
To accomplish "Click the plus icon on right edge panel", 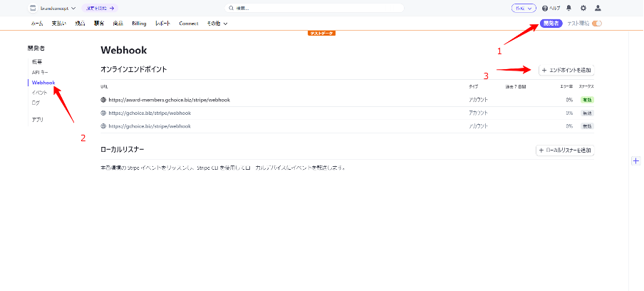I will point(635,161).
